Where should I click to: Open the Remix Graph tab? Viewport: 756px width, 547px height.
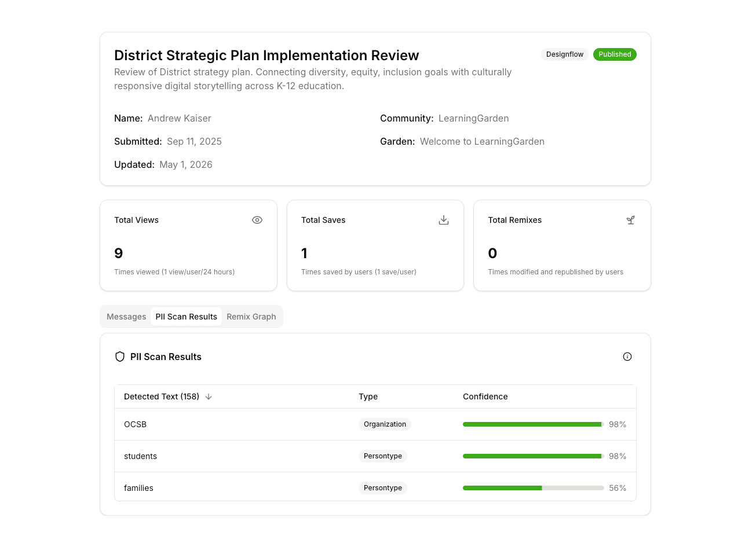pyautogui.click(x=251, y=317)
